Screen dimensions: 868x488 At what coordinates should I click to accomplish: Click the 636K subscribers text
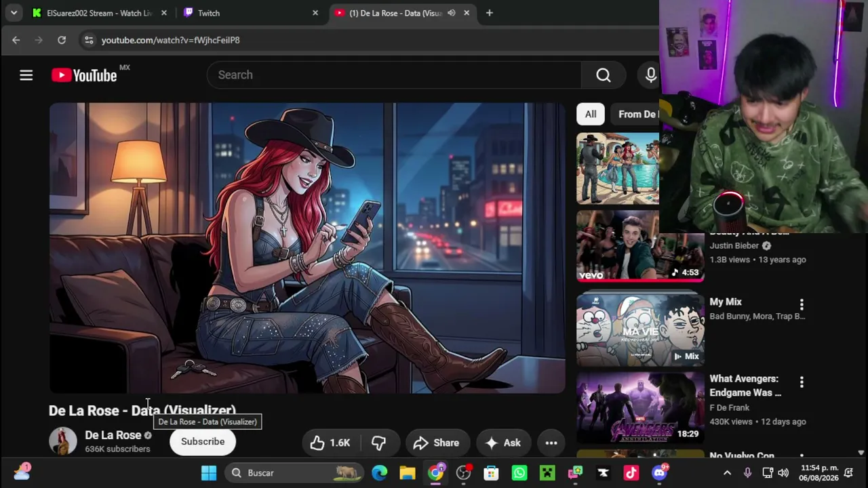pyautogui.click(x=117, y=449)
